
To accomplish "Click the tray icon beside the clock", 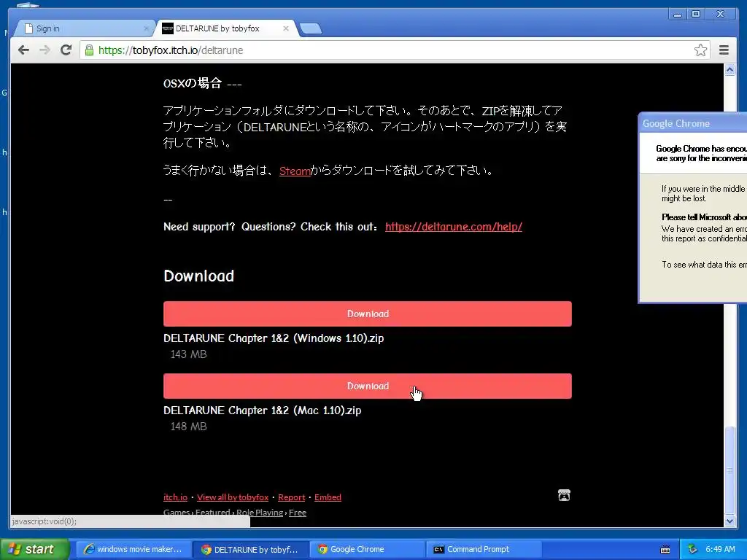I will (x=693, y=549).
